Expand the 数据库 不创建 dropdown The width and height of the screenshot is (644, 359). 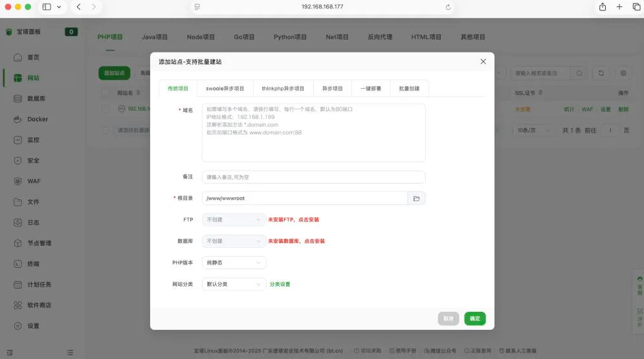point(234,241)
